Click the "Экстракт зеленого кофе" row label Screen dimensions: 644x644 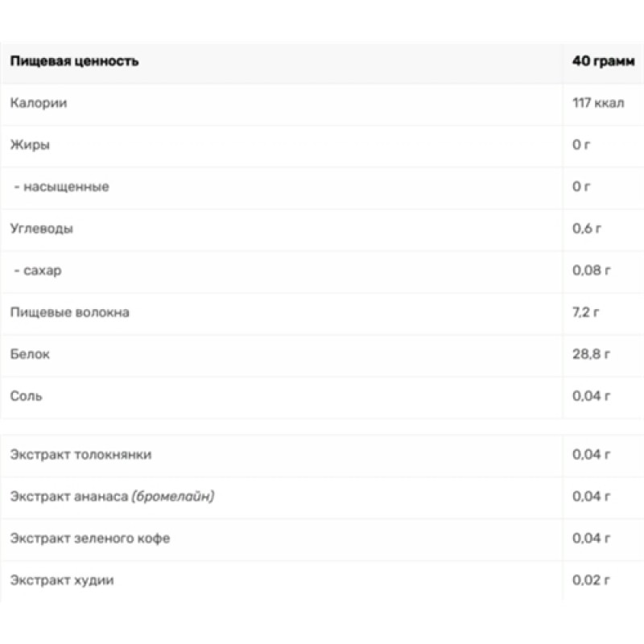coord(90,539)
